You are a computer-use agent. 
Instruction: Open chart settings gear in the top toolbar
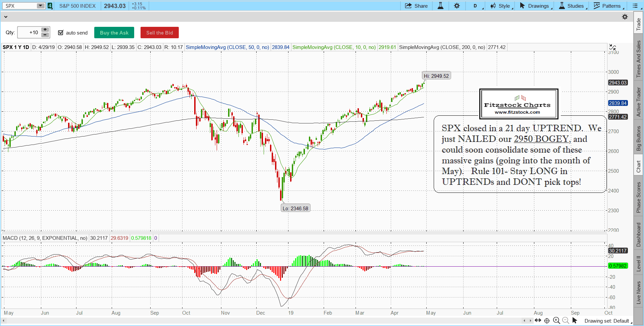pos(457,6)
